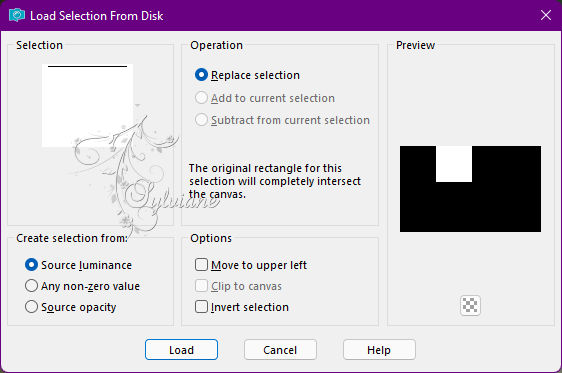This screenshot has height=373, width=562.
Task: Click the Load Selection From Disk title text
Action: coord(96,16)
